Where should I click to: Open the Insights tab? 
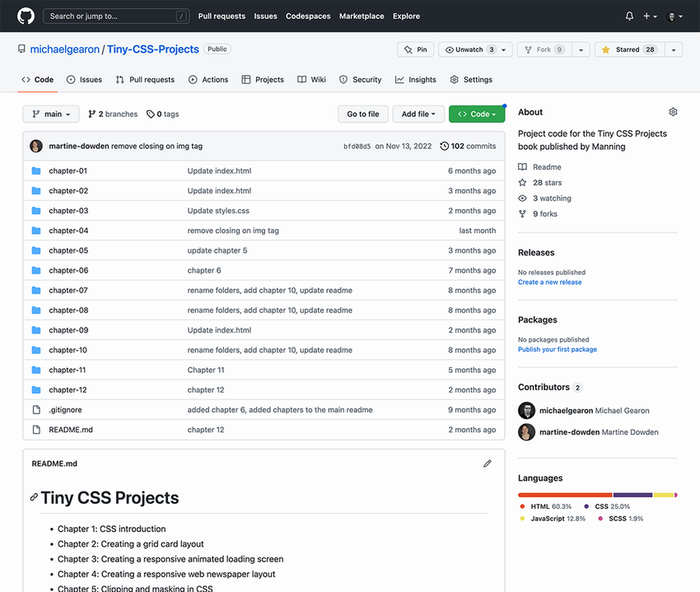point(416,80)
